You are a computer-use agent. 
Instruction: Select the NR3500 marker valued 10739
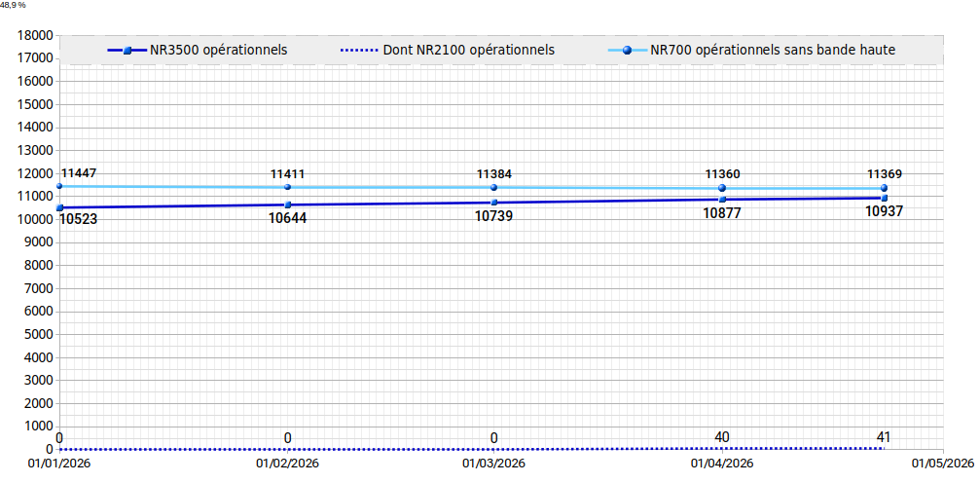pyautogui.click(x=494, y=203)
